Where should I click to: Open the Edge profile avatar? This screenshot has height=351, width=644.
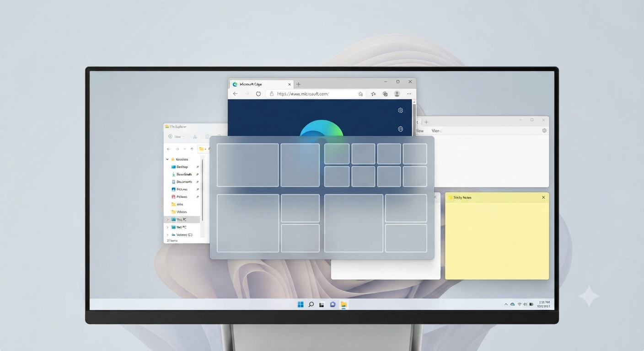pos(397,94)
